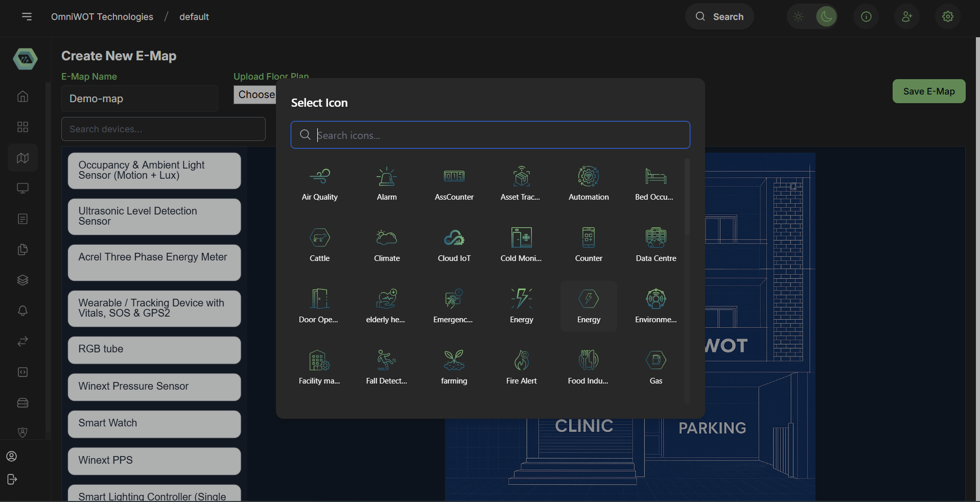Open the E-Map section in sidebar
The height and width of the screenshot is (502, 980).
click(x=22, y=158)
